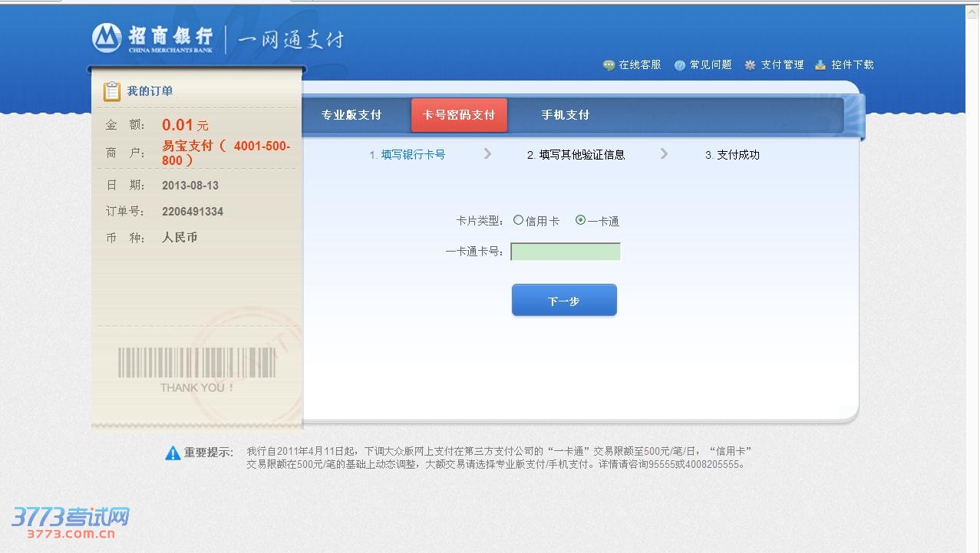Open the 支付管理 link
980x553 pixels.
click(x=782, y=65)
